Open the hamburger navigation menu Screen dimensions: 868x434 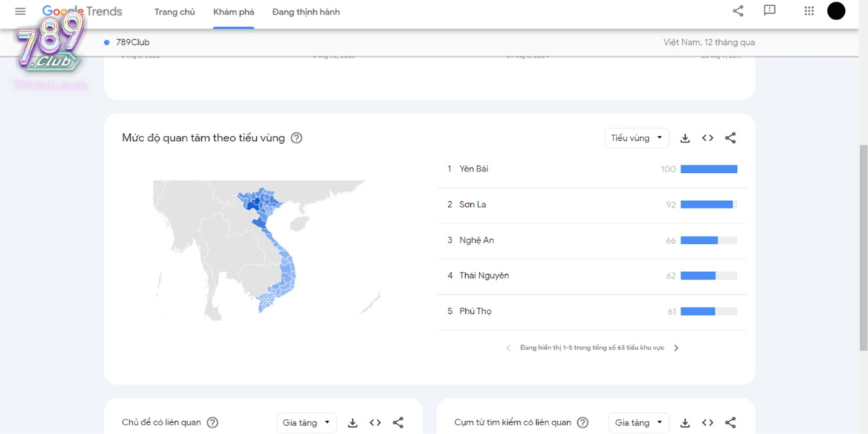(x=20, y=11)
